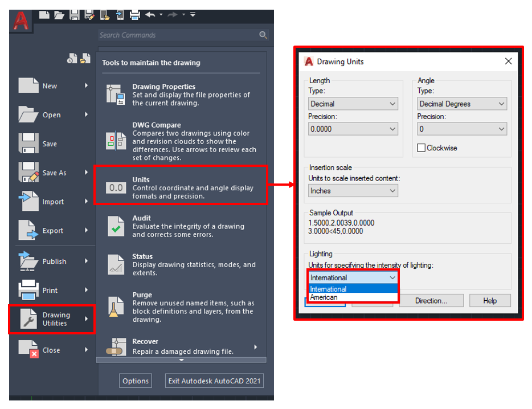Click the scroll-down arrow below Recover
This screenshot has width=532, height=409.
pyautogui.click(x=182, y=360)
